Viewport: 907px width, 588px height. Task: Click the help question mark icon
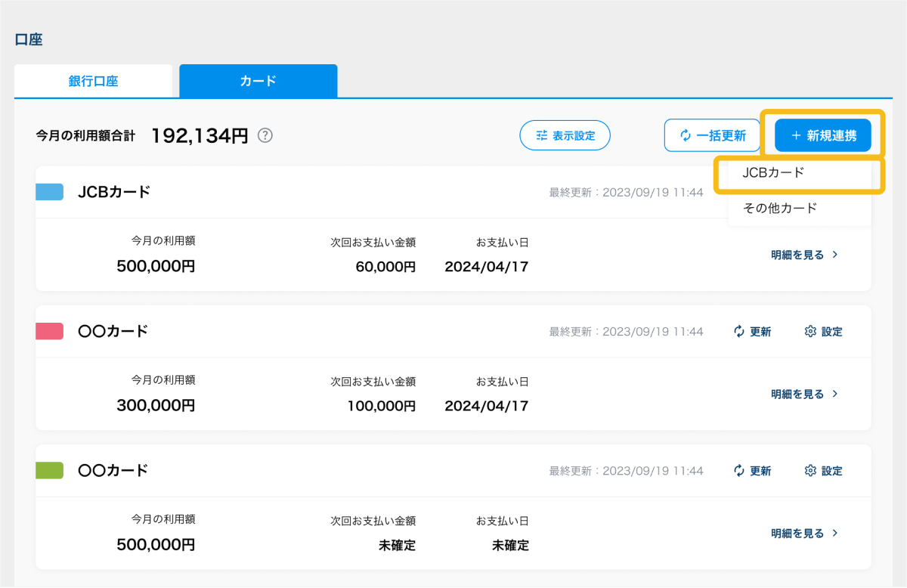(265, 135)
